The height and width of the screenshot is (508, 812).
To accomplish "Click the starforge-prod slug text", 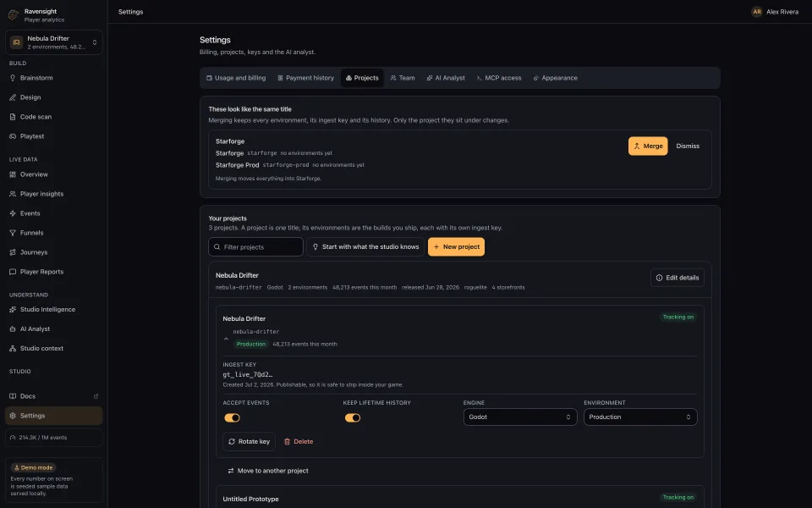I will tap(285, 165).
